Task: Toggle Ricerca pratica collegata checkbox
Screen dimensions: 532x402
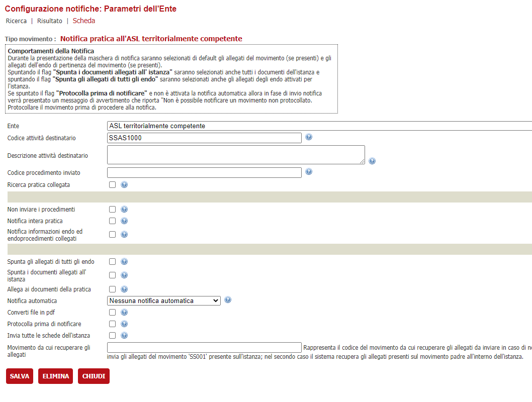Action: click(x=113, y=184)
